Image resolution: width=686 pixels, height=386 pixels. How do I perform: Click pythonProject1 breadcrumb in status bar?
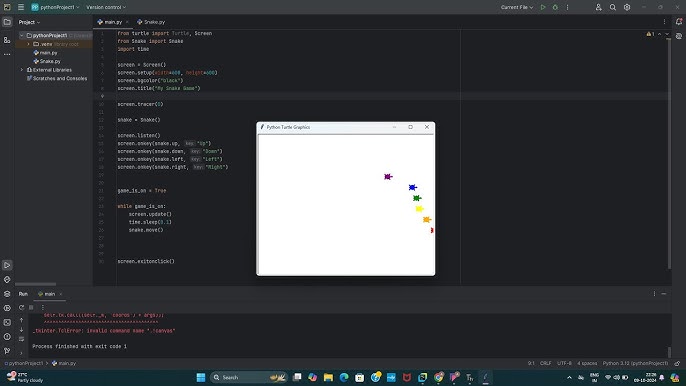click(24, 363)
